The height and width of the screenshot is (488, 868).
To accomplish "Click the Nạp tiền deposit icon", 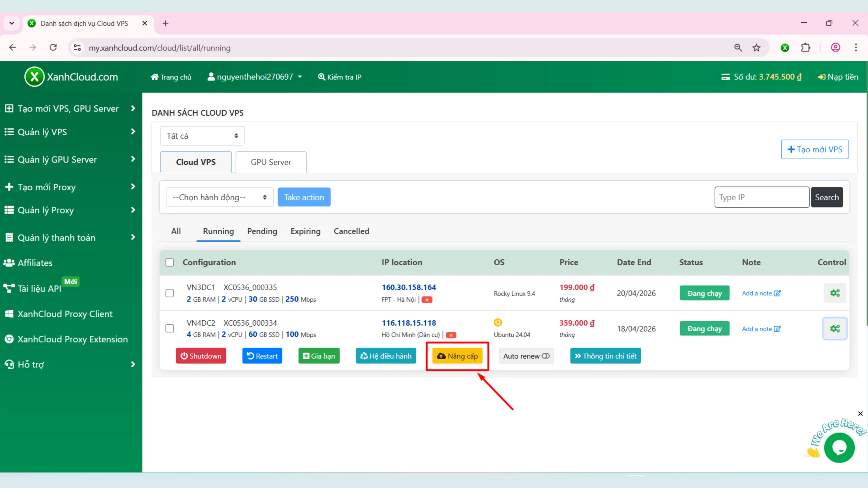I will pyautogui.click(x=822, y=77).
